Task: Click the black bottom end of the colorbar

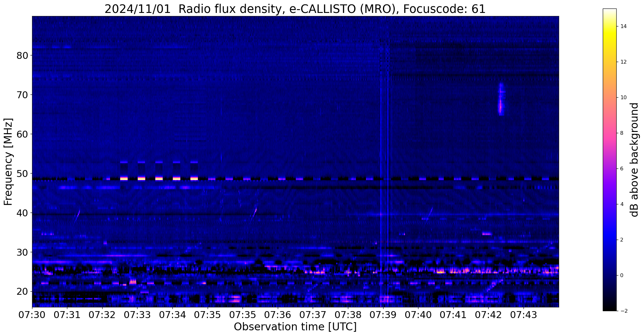Action: 609,309
